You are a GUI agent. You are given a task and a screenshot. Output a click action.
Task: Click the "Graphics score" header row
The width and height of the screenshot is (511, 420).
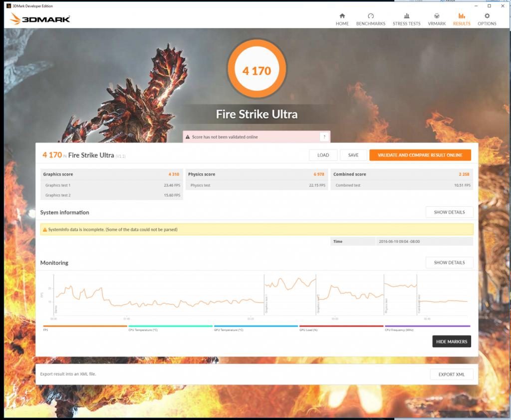(x=111, y=174)
